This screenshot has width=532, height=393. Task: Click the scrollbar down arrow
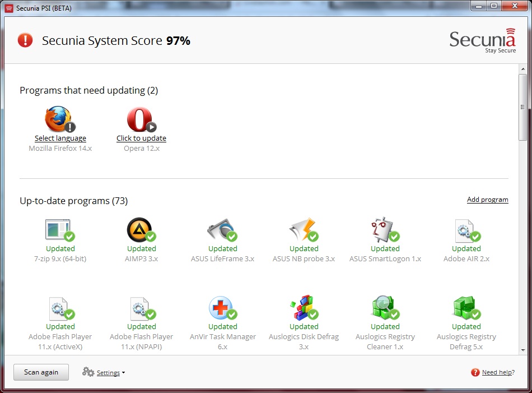523,350
